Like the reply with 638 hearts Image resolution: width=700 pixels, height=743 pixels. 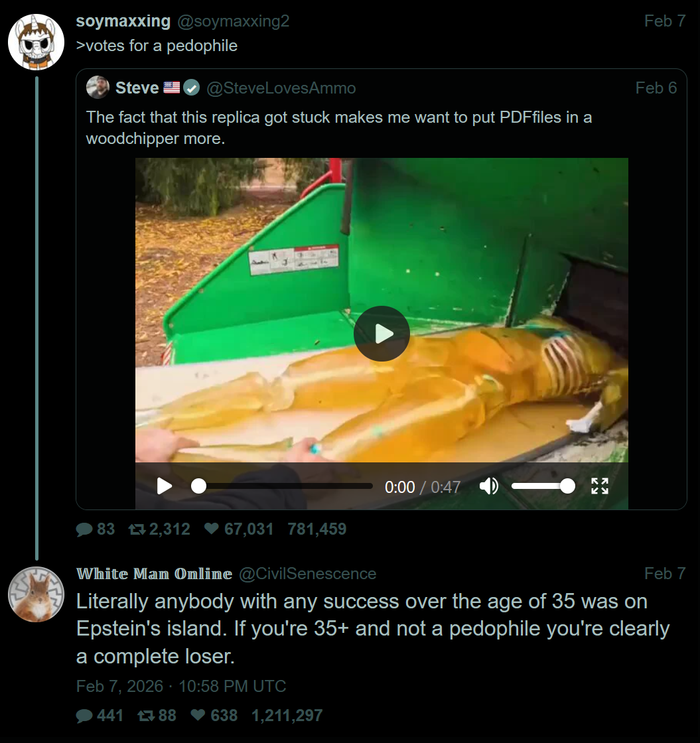pyautogui.click(x=198, y=716)
